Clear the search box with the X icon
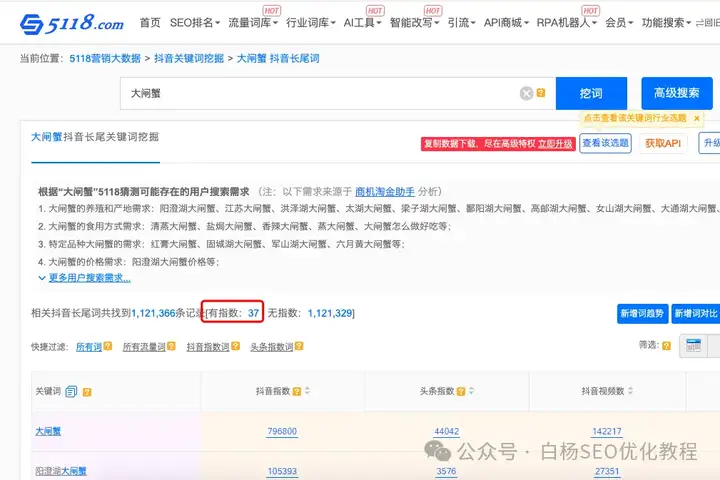 (526, 93)
